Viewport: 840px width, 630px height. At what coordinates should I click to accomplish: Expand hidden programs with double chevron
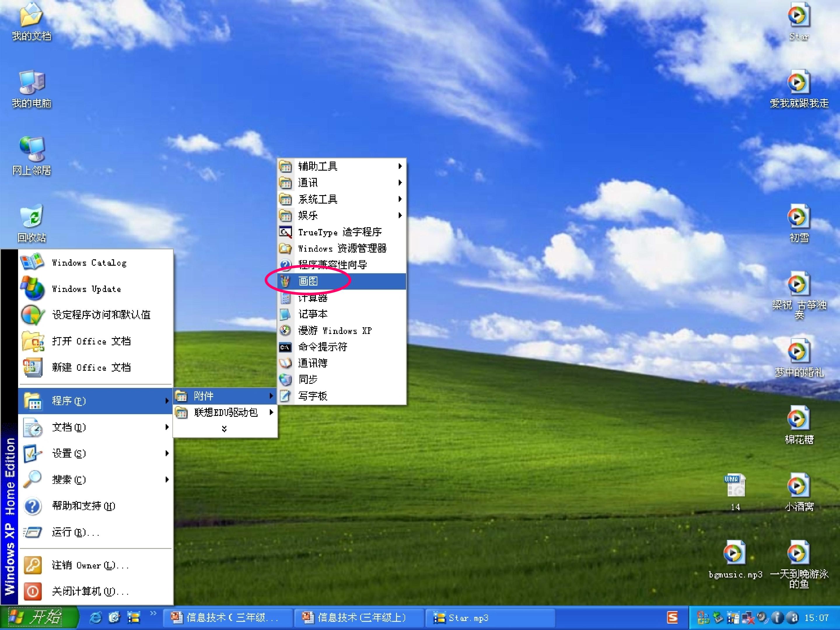tap(224, 429)
